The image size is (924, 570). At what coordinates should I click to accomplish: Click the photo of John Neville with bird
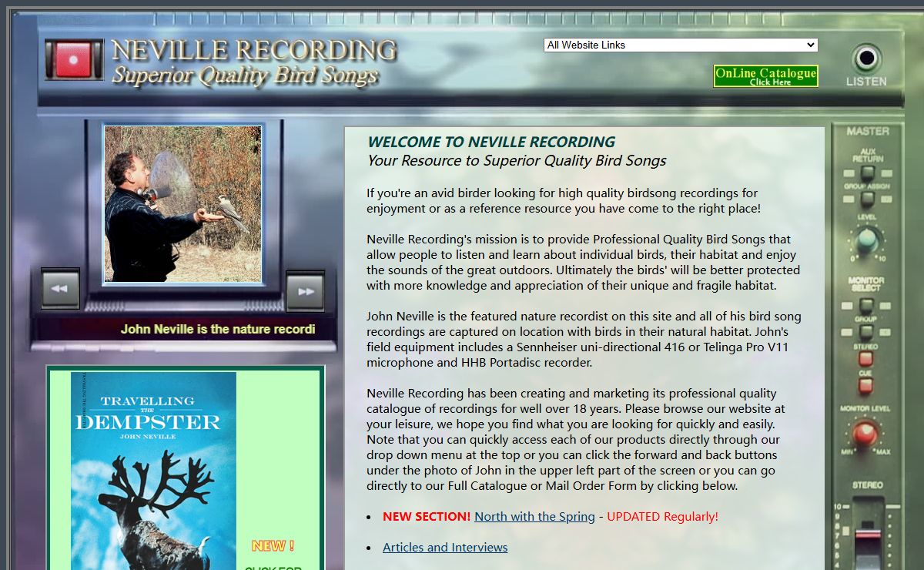183,204
